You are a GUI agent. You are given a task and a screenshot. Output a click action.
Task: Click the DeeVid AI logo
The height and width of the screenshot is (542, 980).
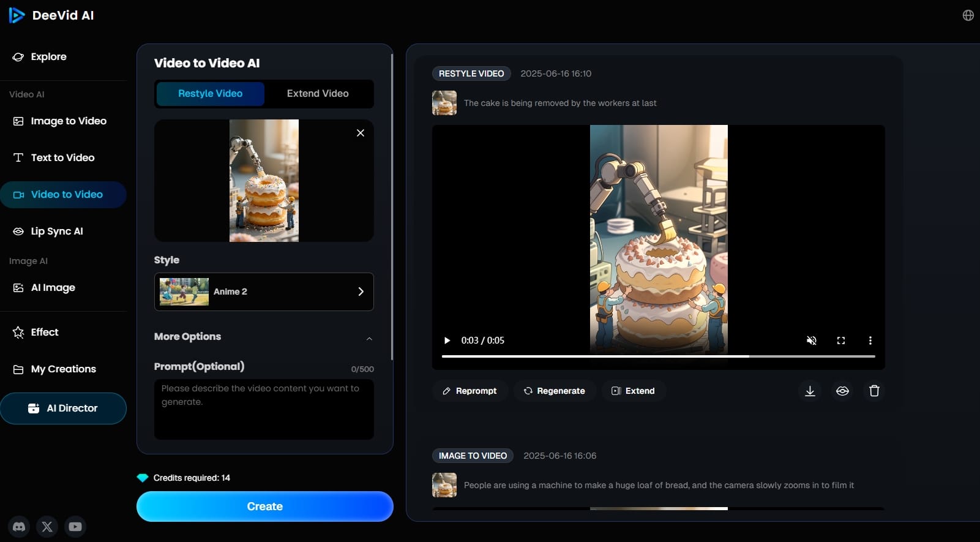pos(51,15)
